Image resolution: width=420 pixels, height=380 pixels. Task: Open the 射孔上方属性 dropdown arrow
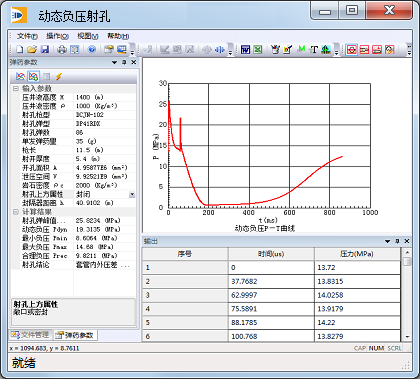[x=132, y=194]
